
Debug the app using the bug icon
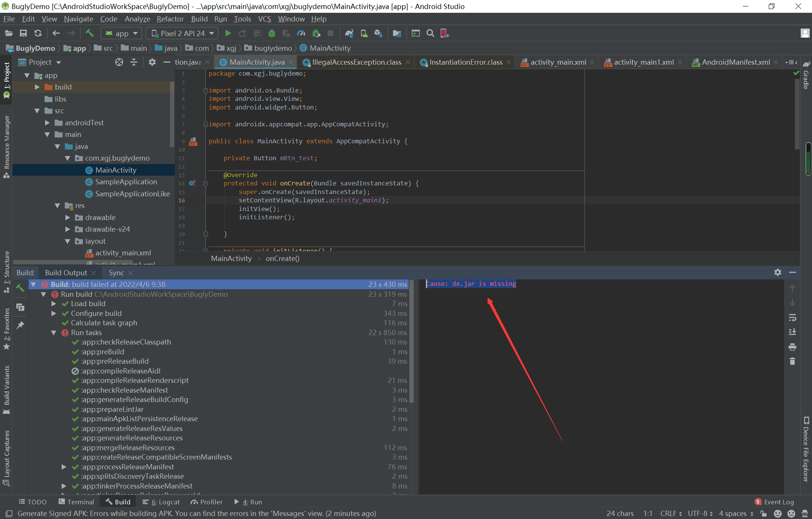pos(271,33)
